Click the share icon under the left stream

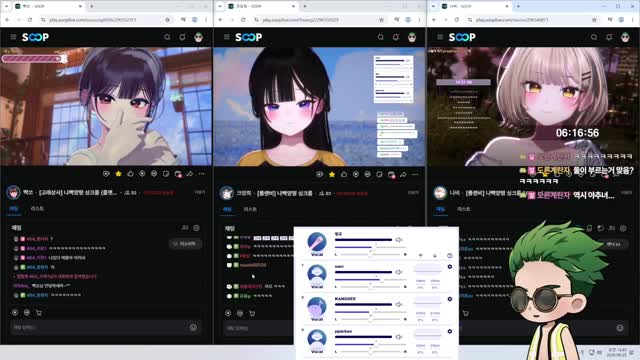190,174
